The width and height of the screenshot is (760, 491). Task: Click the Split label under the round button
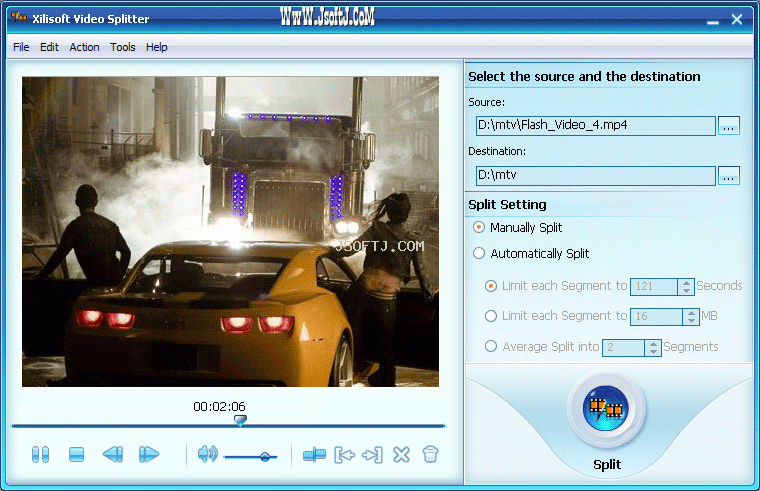[607, 464]
